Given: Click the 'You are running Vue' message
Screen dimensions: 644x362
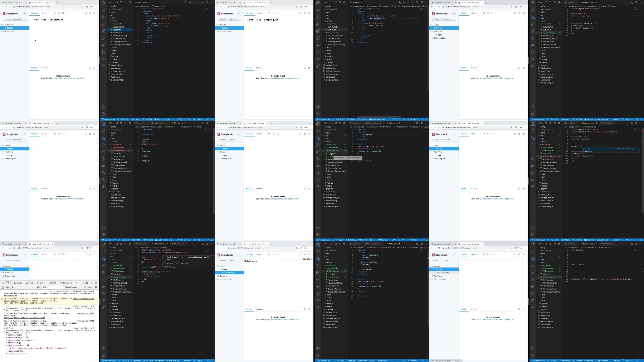Looking at the screenshot, I should tap(26, 321).
